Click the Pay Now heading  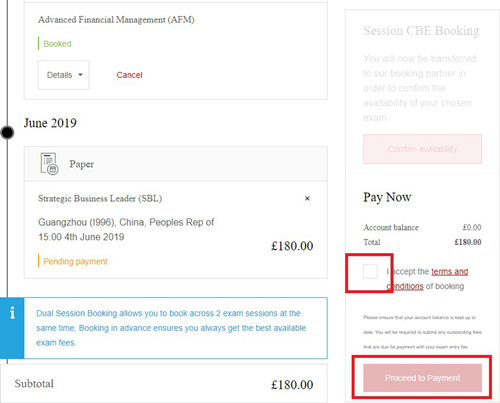pyautogui.click(x=387, y=197)
